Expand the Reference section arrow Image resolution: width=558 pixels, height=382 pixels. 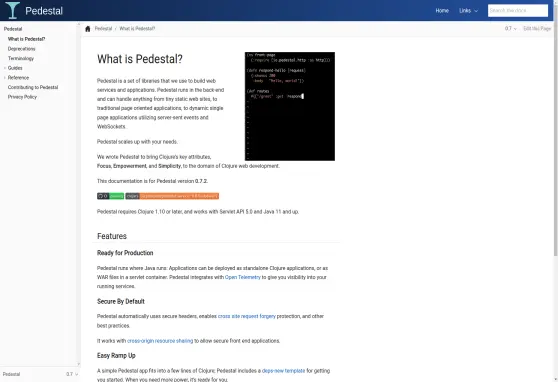pos(5,78)
